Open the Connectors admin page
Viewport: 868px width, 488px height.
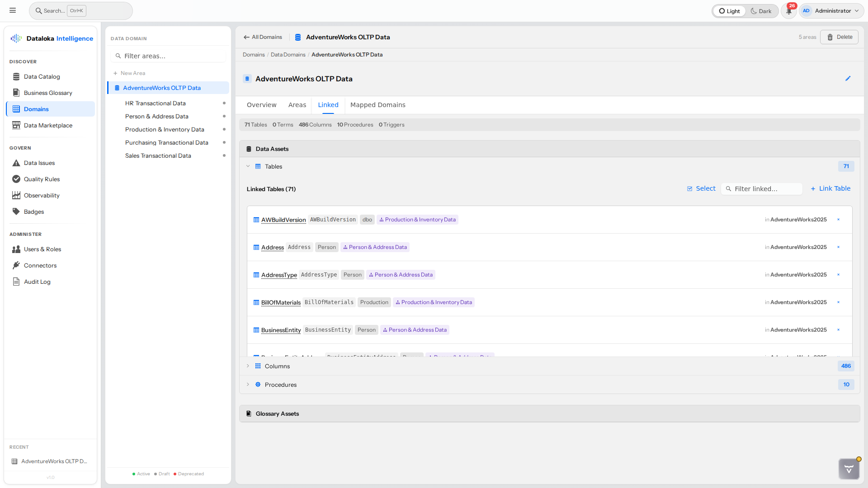40,265
